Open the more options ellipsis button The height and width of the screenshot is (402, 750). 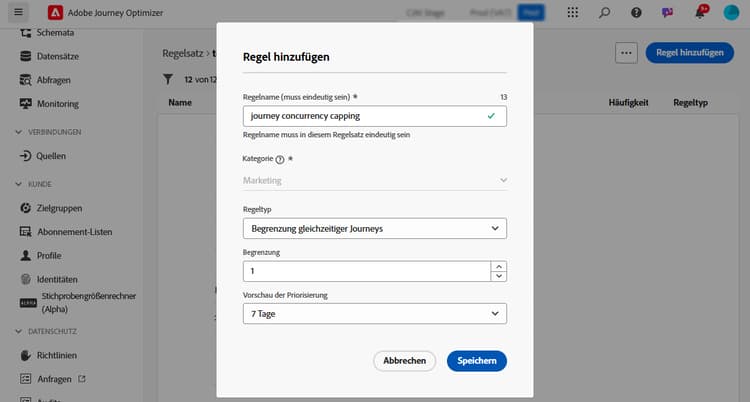[626, 53]
